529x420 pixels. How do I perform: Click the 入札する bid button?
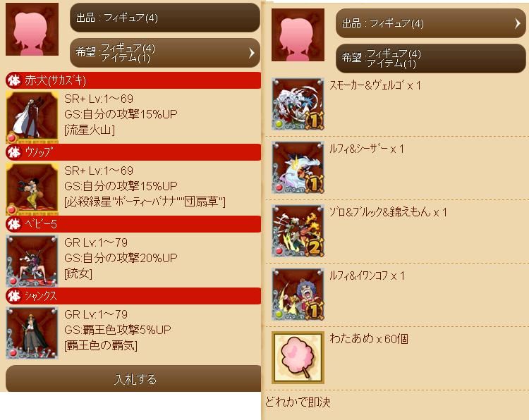pyautogui.click(x=133, y=379)
